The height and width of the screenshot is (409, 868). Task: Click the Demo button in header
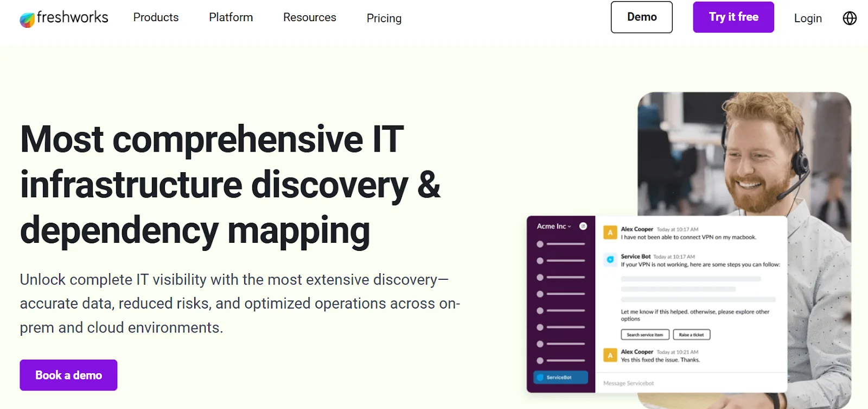(642, 17)
